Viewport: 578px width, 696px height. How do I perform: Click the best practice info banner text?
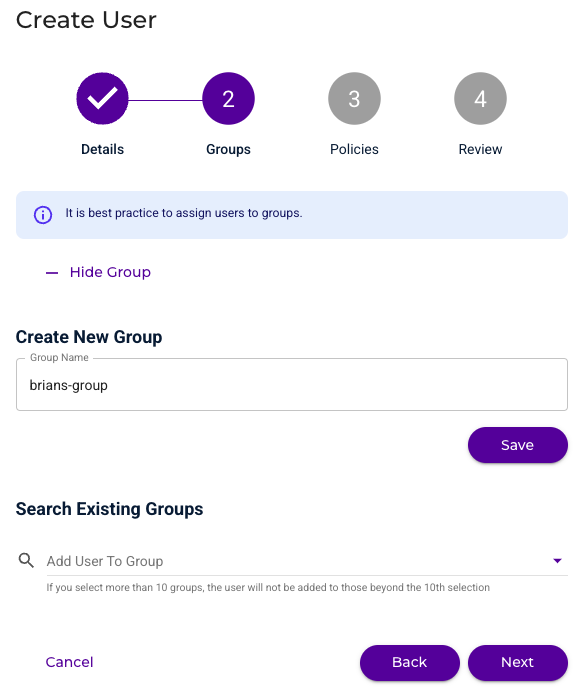(x=184, y=213)
